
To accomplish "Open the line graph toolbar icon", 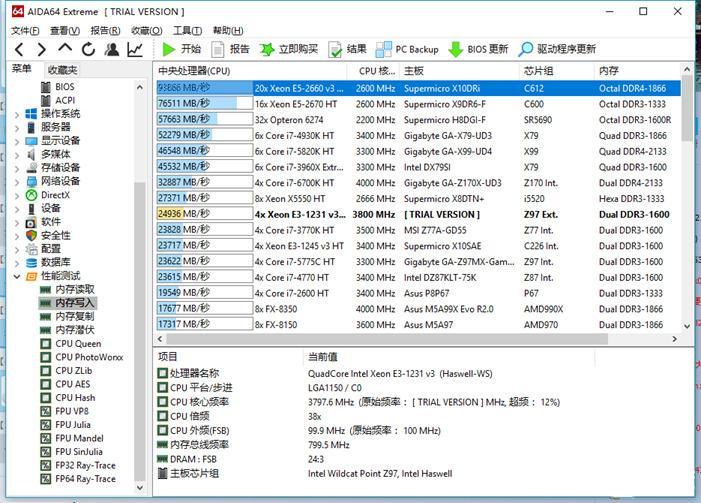I will (135, 49).
